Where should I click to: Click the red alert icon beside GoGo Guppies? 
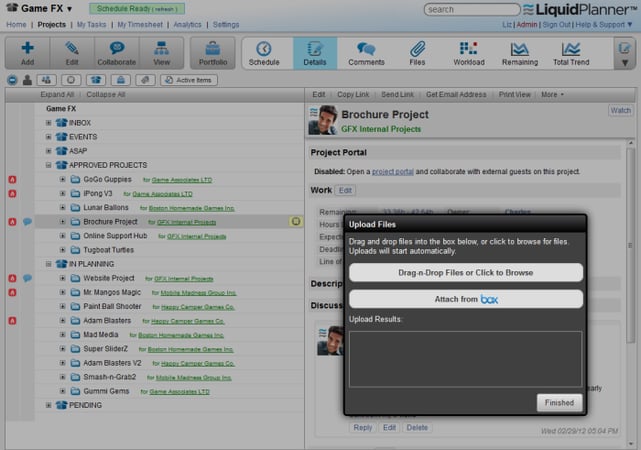13,179
